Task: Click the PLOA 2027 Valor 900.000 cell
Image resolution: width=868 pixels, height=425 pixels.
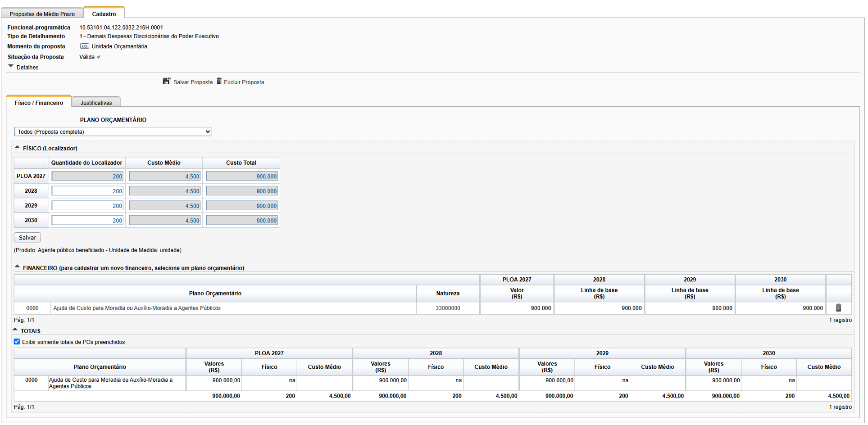Action: pyautogui.click(x=517, y=308)
